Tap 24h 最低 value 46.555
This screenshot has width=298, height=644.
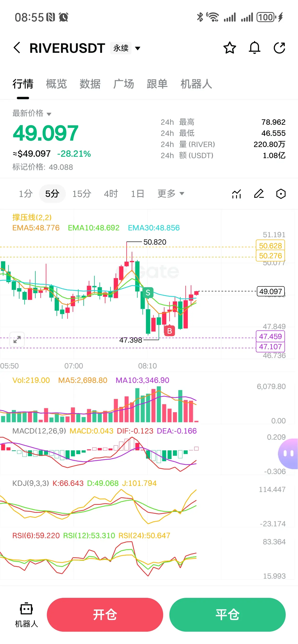click(273, 133)
